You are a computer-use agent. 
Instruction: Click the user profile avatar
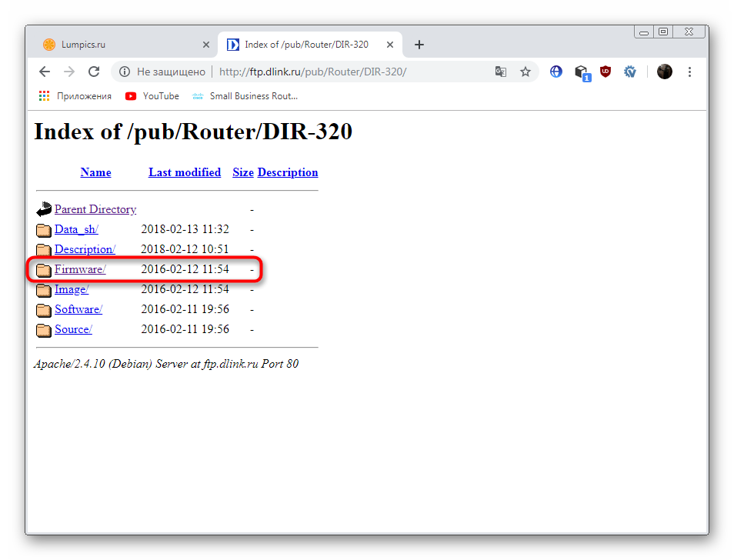(665, 72)
